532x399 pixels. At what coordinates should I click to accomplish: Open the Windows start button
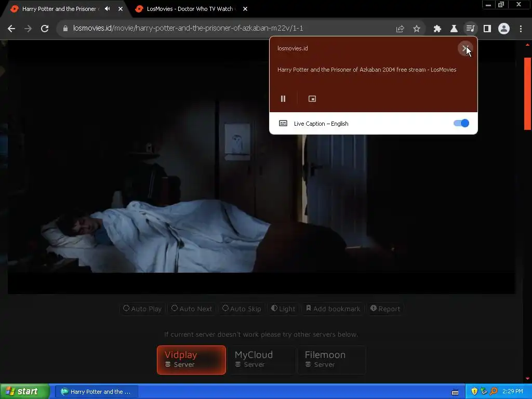tap(24, 392)
